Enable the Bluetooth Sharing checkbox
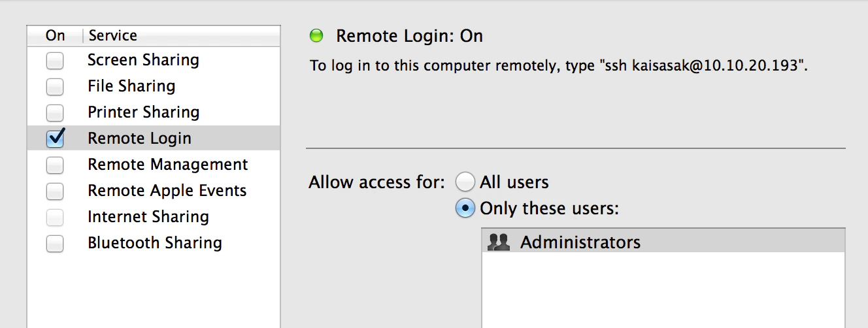Screen dimensions: 868x328 tap(55, 244)
